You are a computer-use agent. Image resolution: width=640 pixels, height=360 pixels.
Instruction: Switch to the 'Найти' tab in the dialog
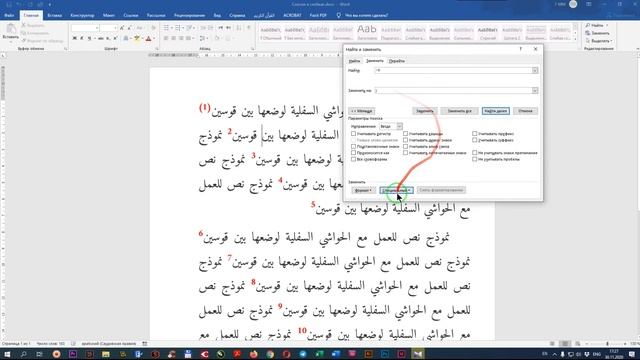click(354, 61)
